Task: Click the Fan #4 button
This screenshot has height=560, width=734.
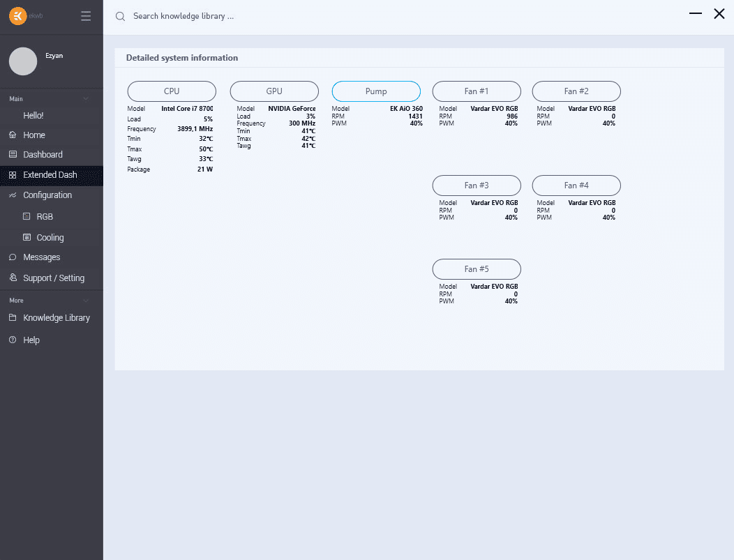Action: click(576, 186)
